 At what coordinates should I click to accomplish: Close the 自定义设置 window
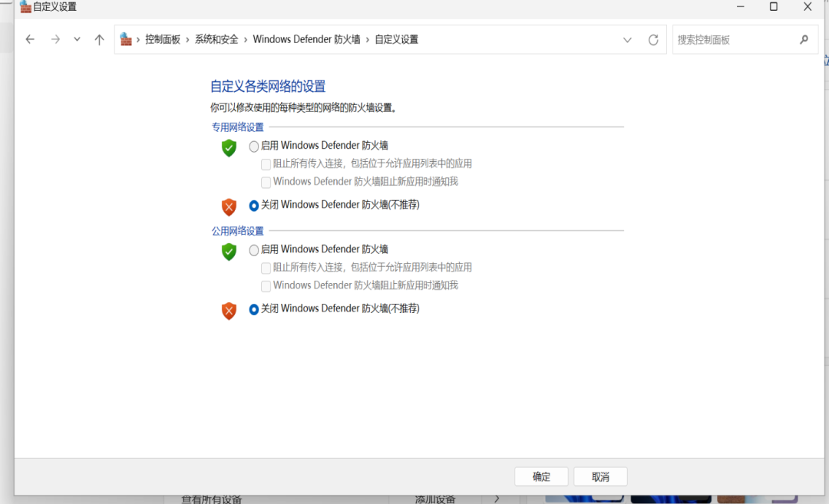point(808,6)
